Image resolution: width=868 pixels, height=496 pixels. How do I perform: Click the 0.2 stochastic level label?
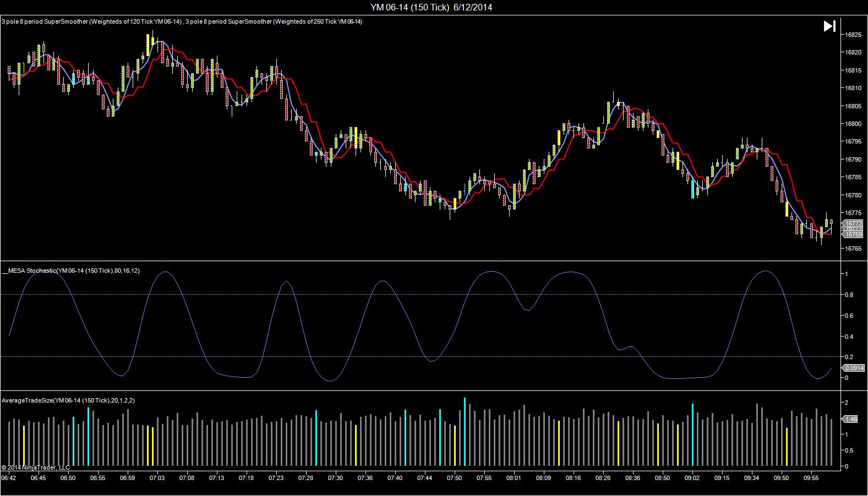click(849, 357)
